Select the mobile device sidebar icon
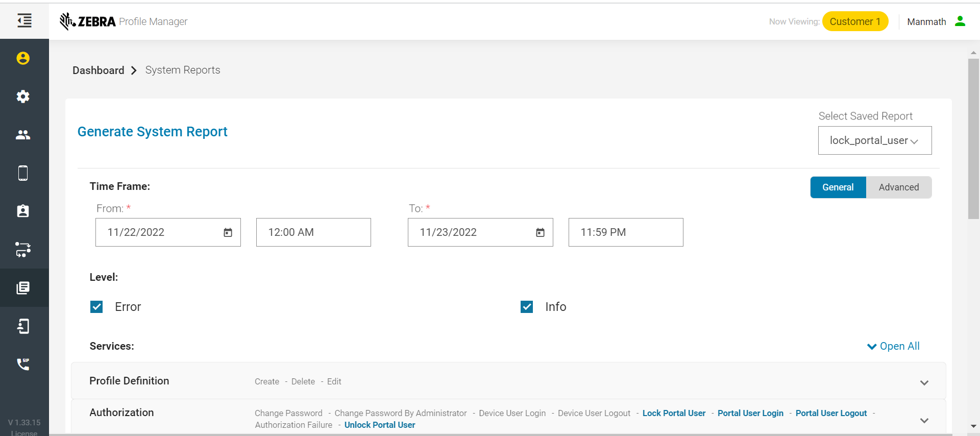 tap(23, 173)
